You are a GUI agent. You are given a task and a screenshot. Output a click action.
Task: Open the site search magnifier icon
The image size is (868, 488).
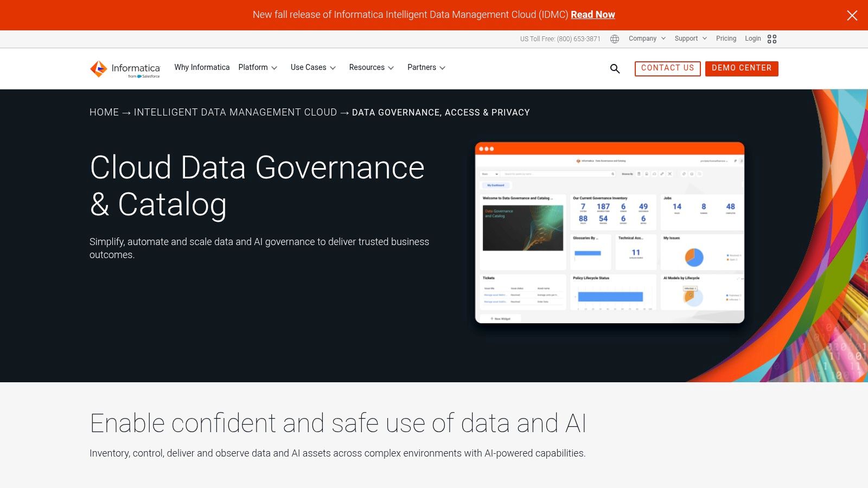[615, 69]
